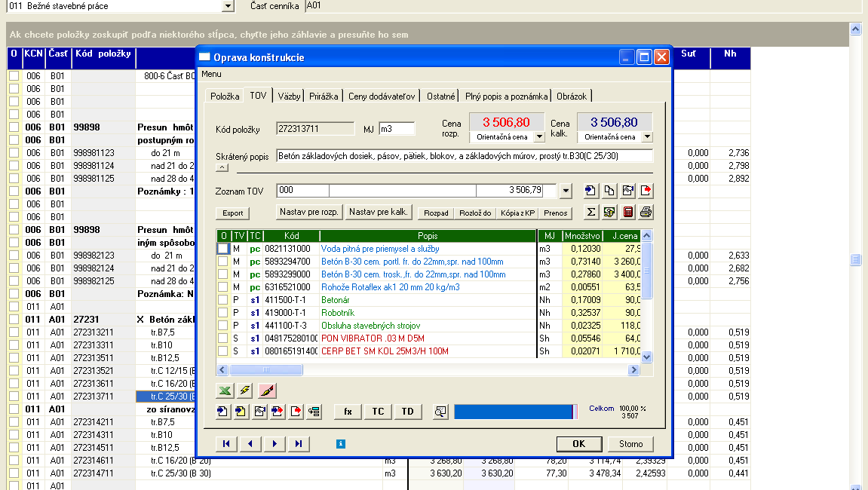Go to the last record navigation arrow
The width and height of the screenshot is (868, 490).
299,443
